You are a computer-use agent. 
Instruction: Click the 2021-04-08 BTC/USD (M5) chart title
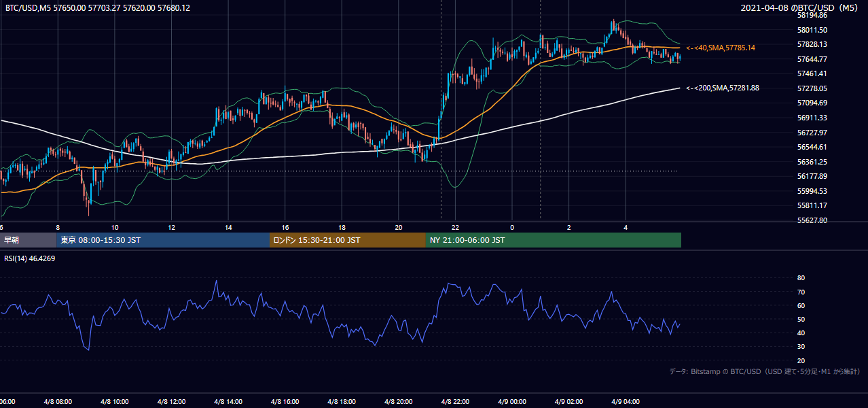pyautogui.click(x=801, y=7)
